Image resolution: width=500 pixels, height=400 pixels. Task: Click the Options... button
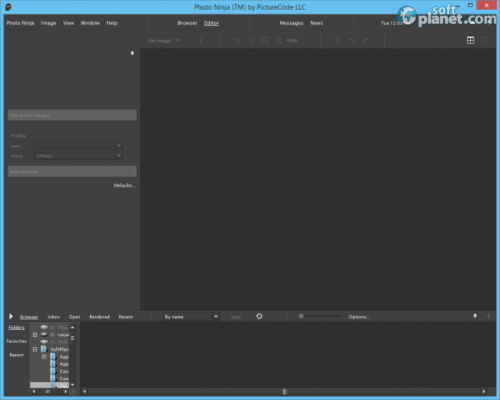tap(359, 317)
